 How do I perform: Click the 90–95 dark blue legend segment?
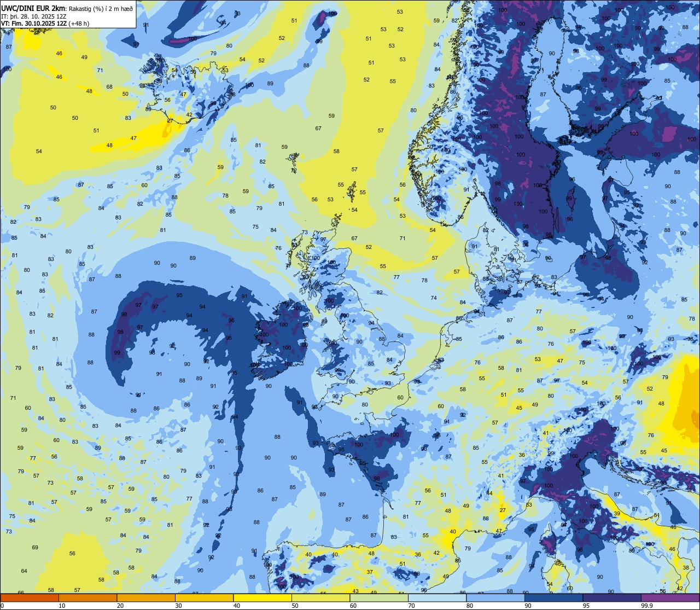point(553,598)
